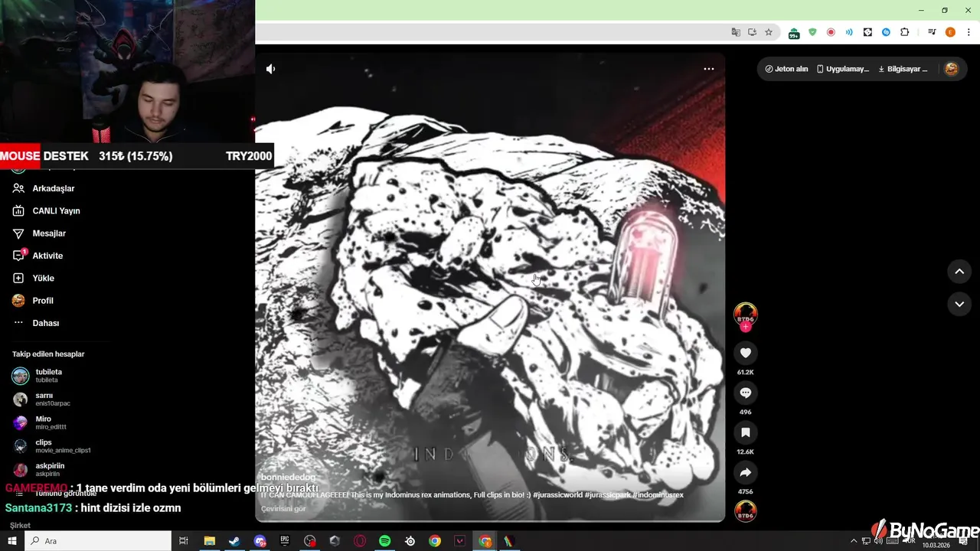Screen dimensions: 980x551
Task: Click Uygulamay... get app button
Action: click(x=843, y=69)
